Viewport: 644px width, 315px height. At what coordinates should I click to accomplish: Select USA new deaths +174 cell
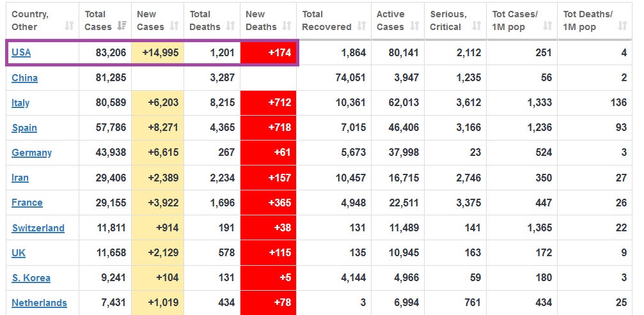point(268,52)
